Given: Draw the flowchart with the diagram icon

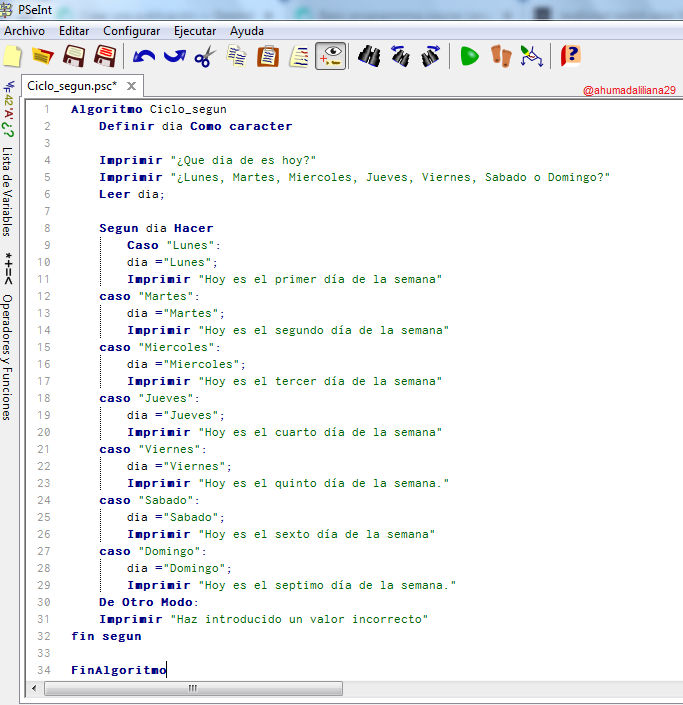Looking at the screenshot, I should [x=531, y=57].
